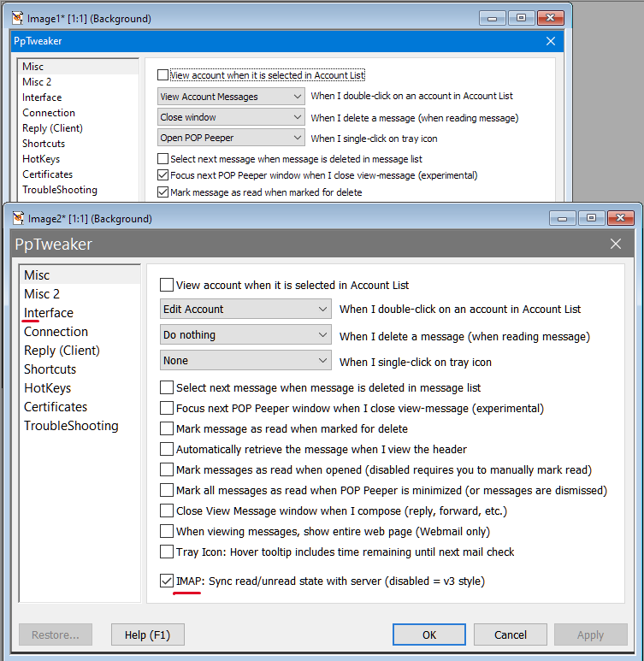The height and width of the screenshot is (661, 644).
Task: Check 'Mark message as read when marked for delete' in Image2
Action: (167, 428)
